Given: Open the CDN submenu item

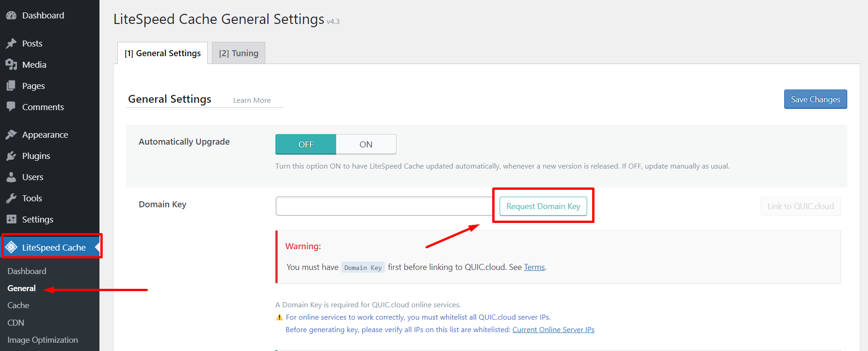Looking at the screenshot, I should coord(16,322).
